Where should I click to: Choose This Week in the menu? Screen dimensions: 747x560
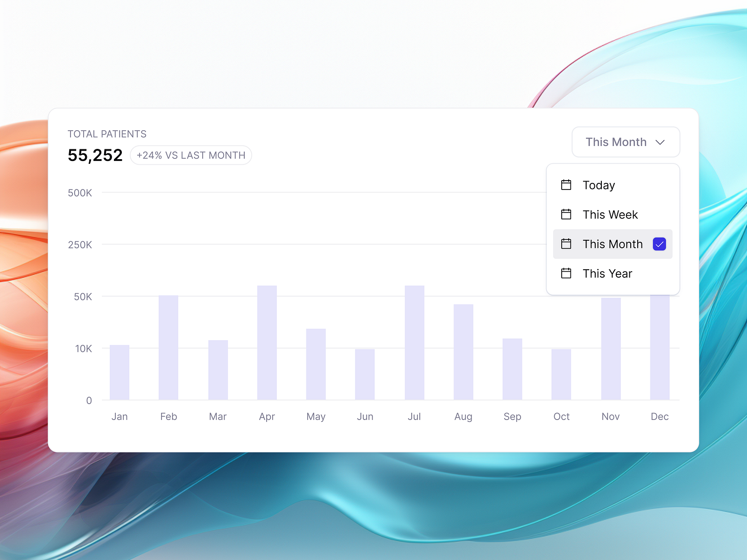coord(613,215)
